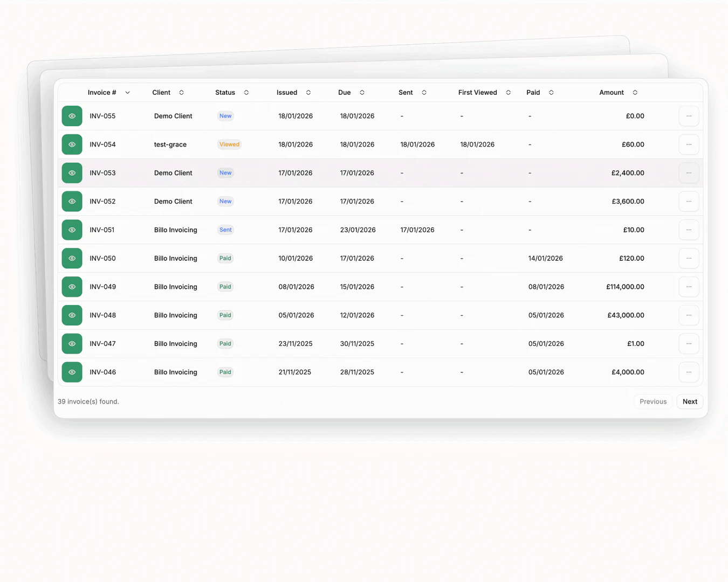Open the actions menu for INV-054
Viewport: 728px width, 582px height.
[x=689, y=144]
